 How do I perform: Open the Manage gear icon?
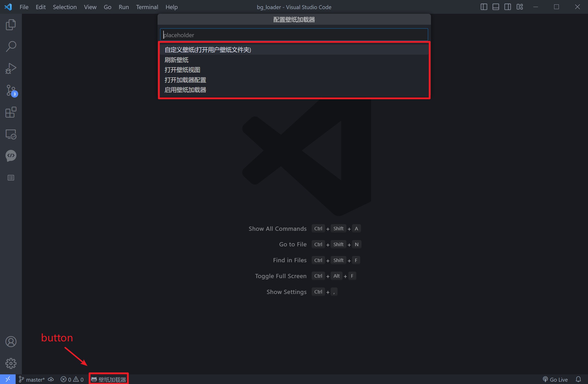(11, 363)
